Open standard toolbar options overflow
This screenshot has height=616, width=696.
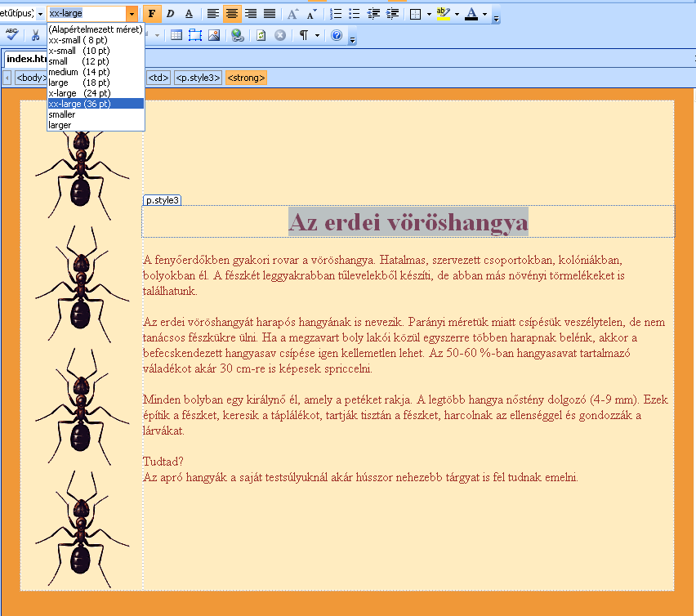352,38
